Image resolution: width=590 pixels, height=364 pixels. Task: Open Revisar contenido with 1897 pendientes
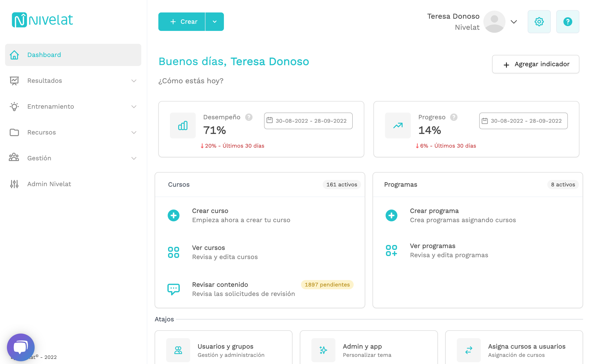pyautogui.click(x=220, y=285)
